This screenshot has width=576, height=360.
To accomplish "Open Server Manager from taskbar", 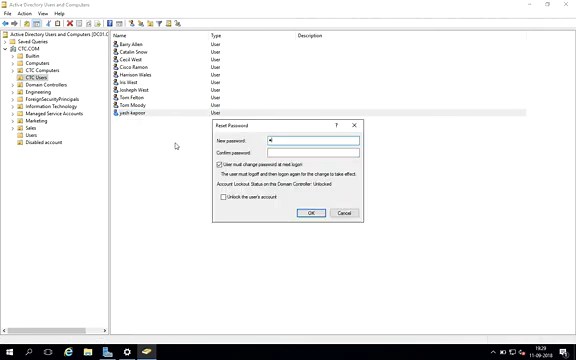I will pos(107,352).
